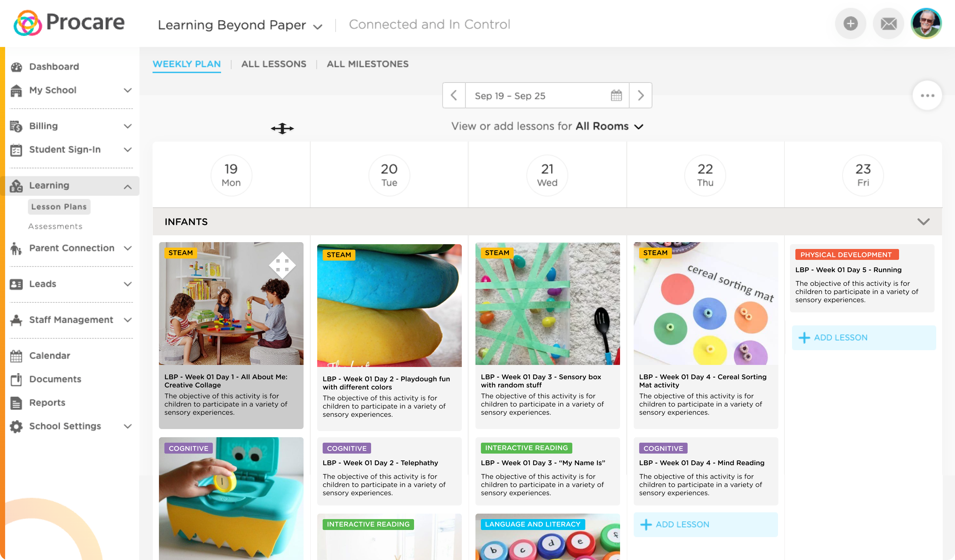
Task: Go to next week arrow
Action: (641, 95)
